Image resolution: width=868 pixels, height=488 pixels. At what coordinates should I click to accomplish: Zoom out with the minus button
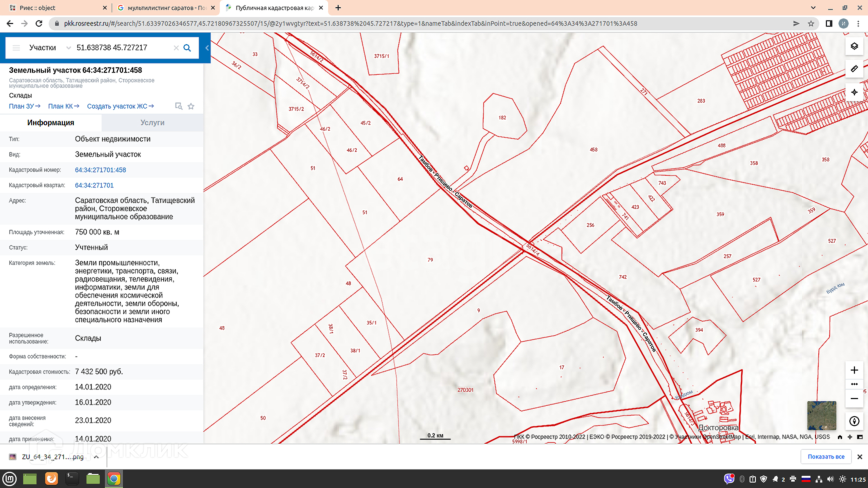click(x=854, y=399)
